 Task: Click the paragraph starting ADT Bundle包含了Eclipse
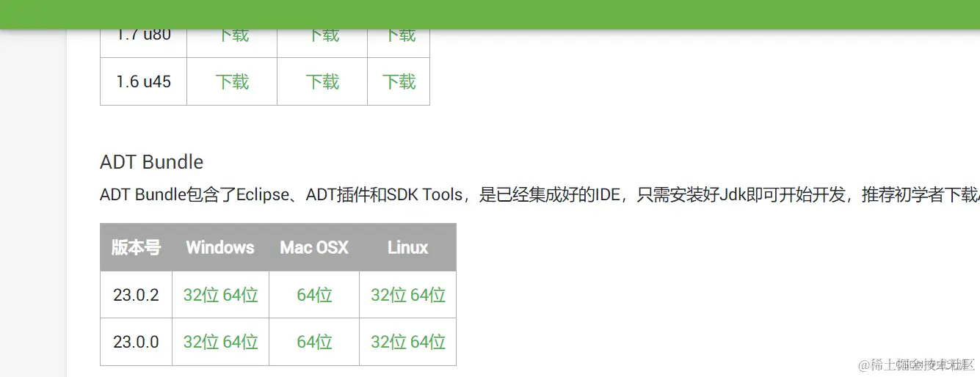(x=540, y=195)
